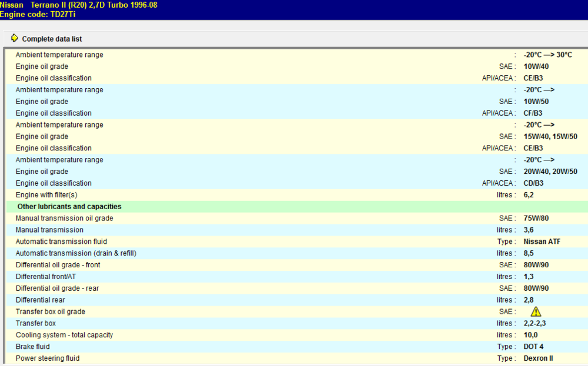Click the 10W/40 engine oil grade value
Screen dimensions: 588x366
[x=536, y=67]
